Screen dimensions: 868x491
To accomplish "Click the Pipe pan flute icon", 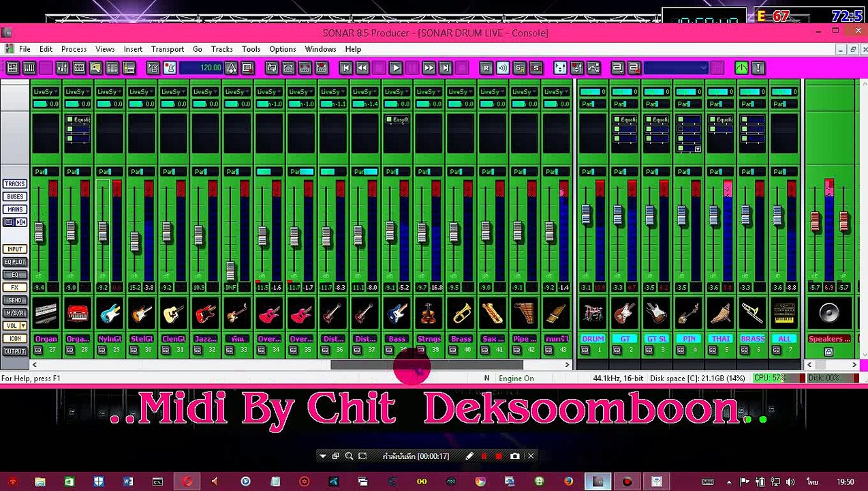I will (x=525, y=314).
